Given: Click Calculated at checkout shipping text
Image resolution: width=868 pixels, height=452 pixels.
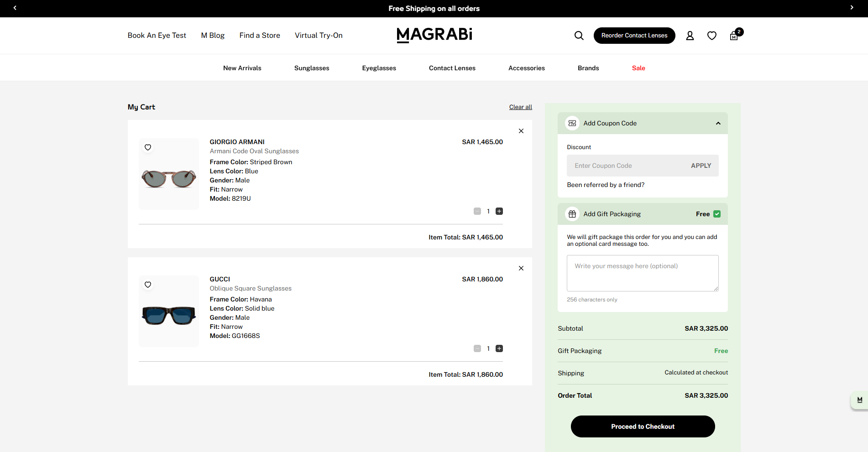Looking at the screenshot, I should pos(696,373).
